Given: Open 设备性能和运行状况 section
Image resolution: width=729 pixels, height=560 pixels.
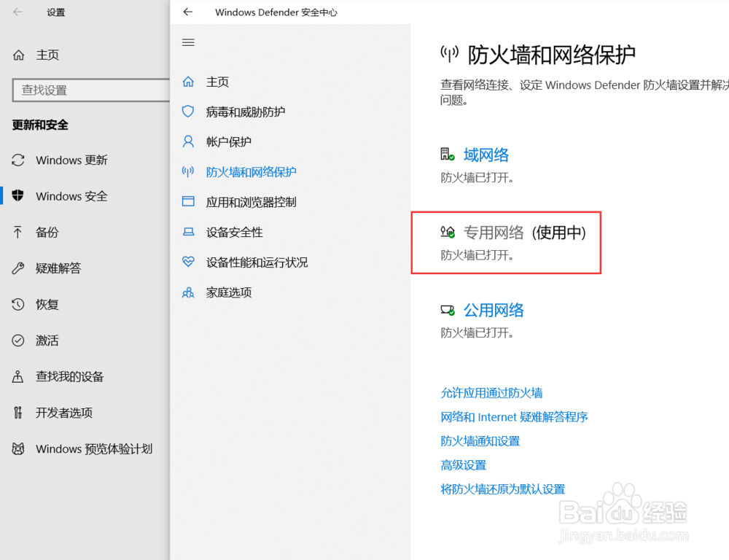Looking at the screenshot, I should (257, 262).
